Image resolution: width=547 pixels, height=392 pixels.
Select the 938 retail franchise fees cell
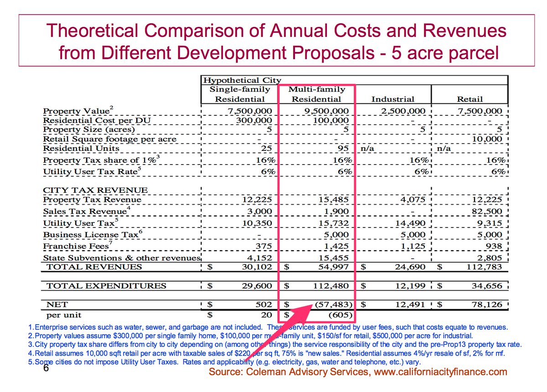[495, 247]
